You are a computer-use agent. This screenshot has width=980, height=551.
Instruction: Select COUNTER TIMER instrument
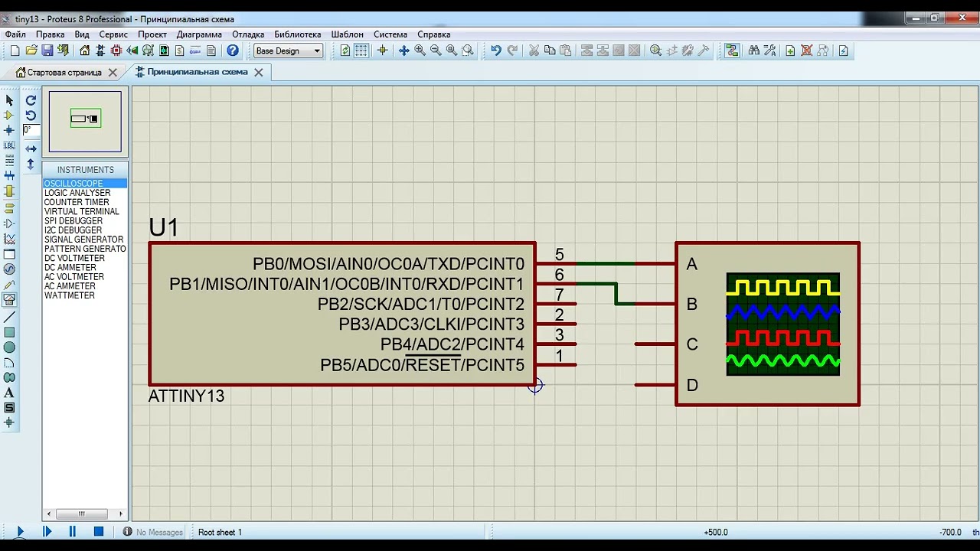point(77,202)
